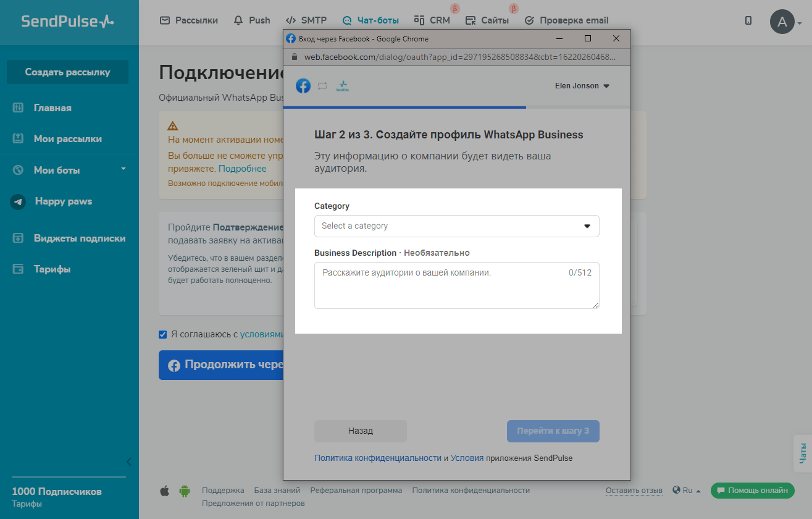Click the Создать рассылку button
This screenshot has width=812, height=519.
click(x=67, y=72)
